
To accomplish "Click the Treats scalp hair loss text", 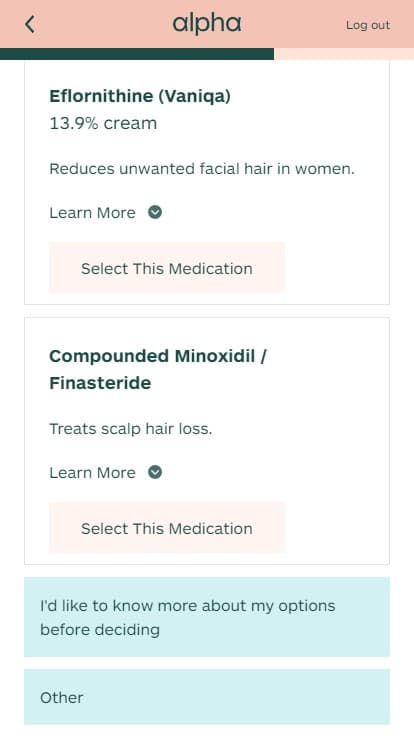I will [131, 429].
